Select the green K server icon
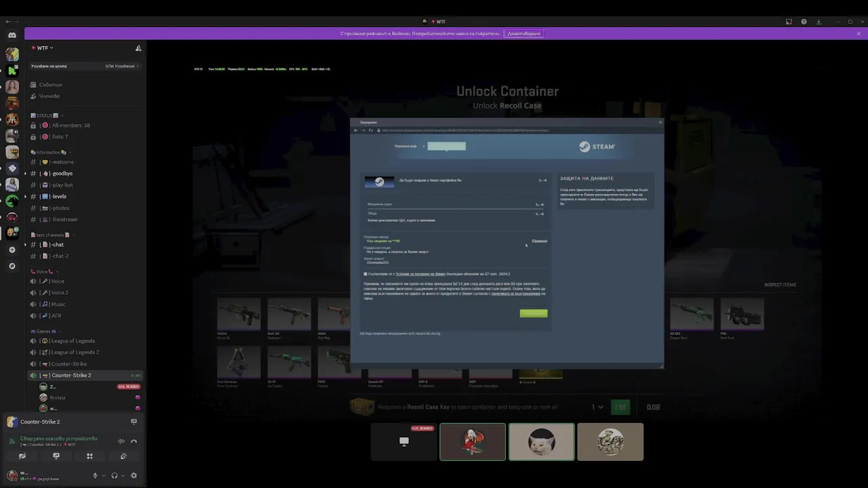 coord(12,70)
